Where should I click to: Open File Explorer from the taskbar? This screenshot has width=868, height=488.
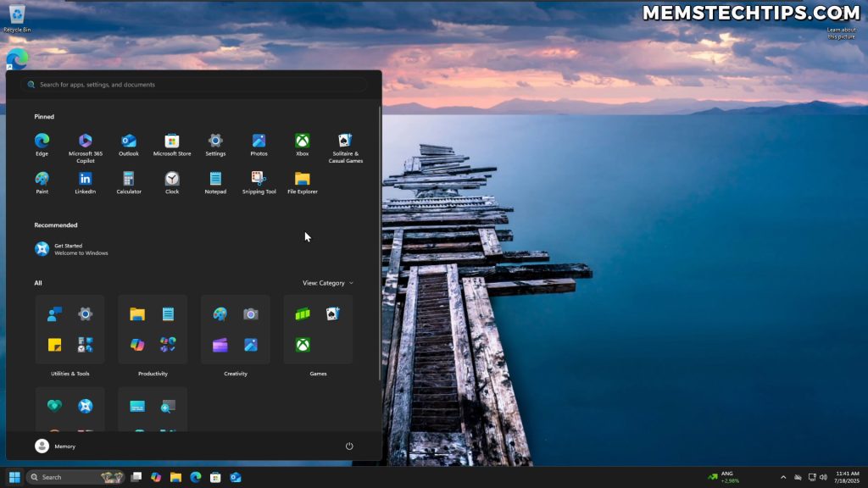coord(175,477)
